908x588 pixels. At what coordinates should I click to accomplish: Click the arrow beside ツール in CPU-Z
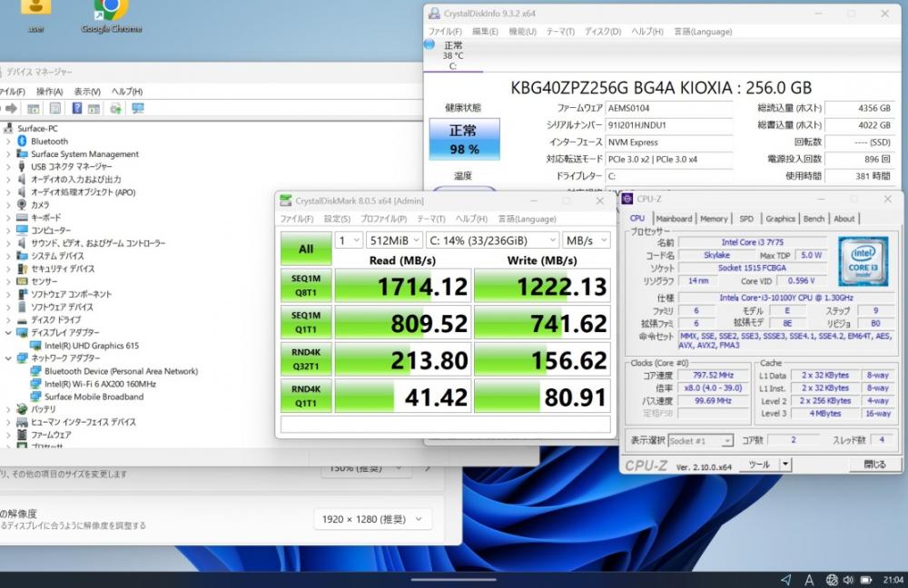(785, 465)
